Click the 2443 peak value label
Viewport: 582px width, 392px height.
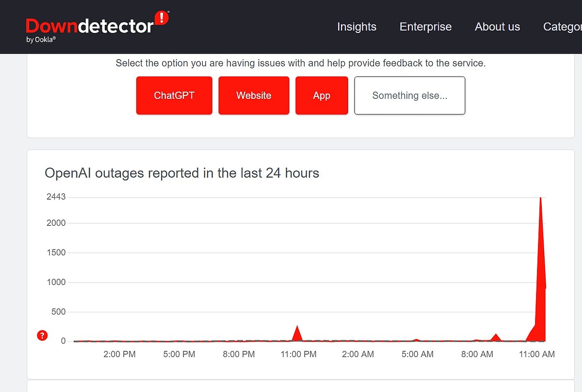coord(56,197)
